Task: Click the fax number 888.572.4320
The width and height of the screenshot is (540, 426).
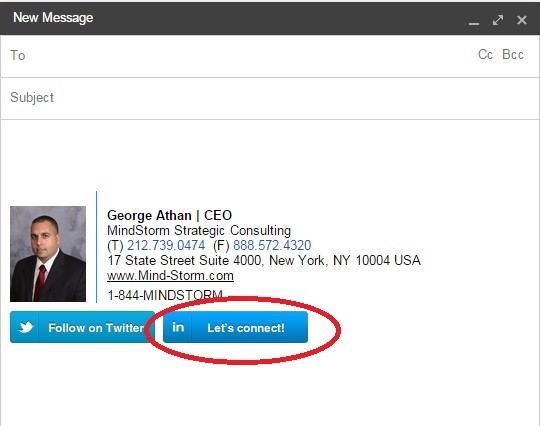Action: pos(272,246)
